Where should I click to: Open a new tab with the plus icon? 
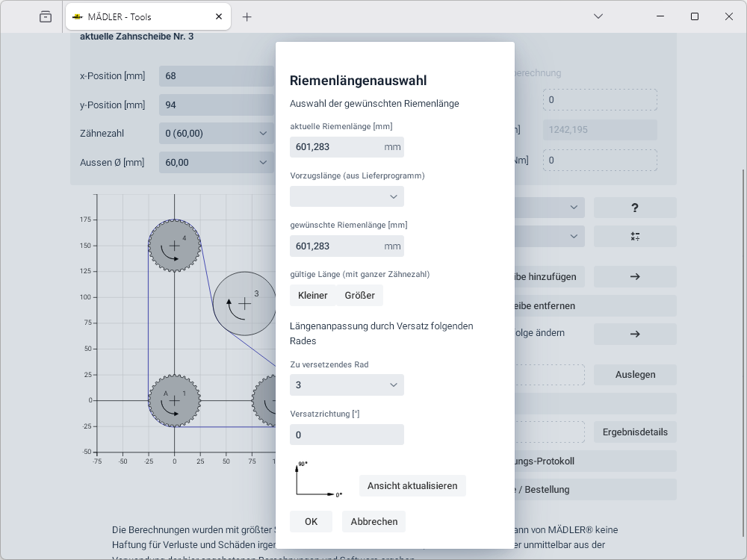pyautogui.click(x=247, y=16)
